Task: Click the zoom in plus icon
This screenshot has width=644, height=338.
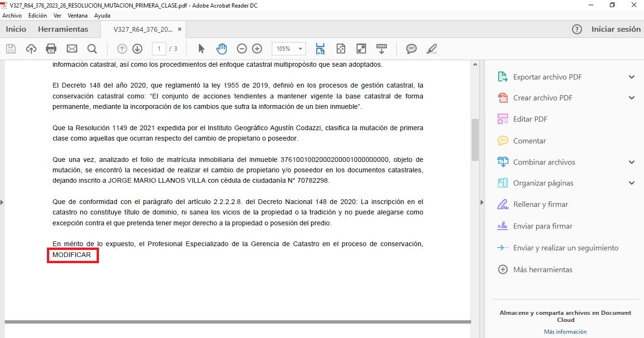Action: (257, 49)
